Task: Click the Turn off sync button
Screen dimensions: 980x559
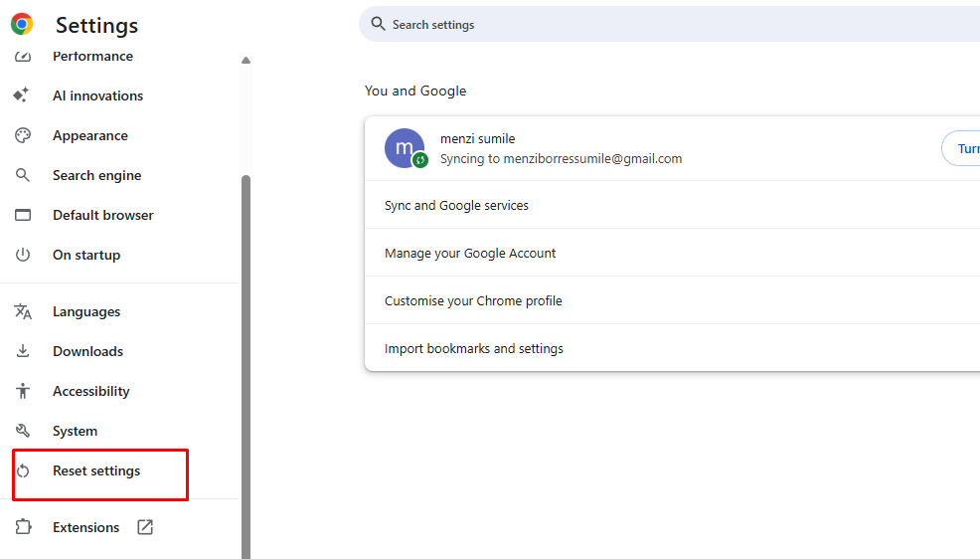Action: point(962,148)
